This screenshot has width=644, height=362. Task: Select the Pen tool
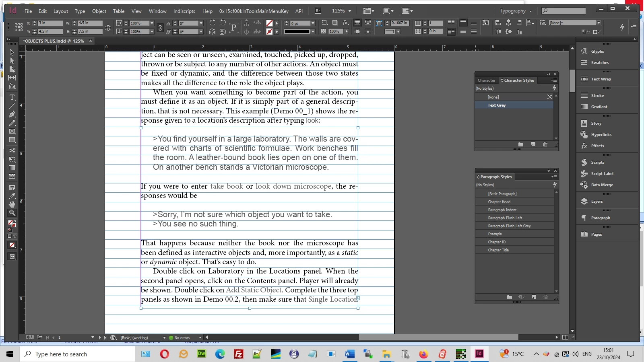coord(12,114)
